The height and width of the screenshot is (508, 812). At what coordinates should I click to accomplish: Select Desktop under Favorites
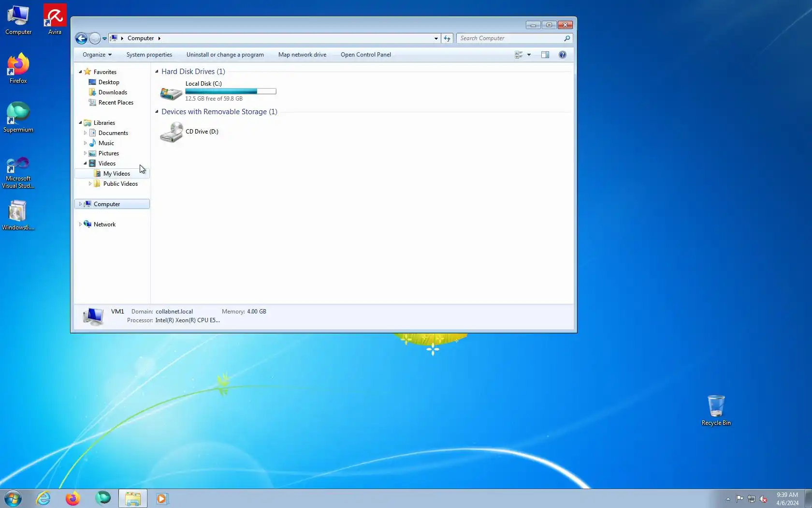pos(109,82)
